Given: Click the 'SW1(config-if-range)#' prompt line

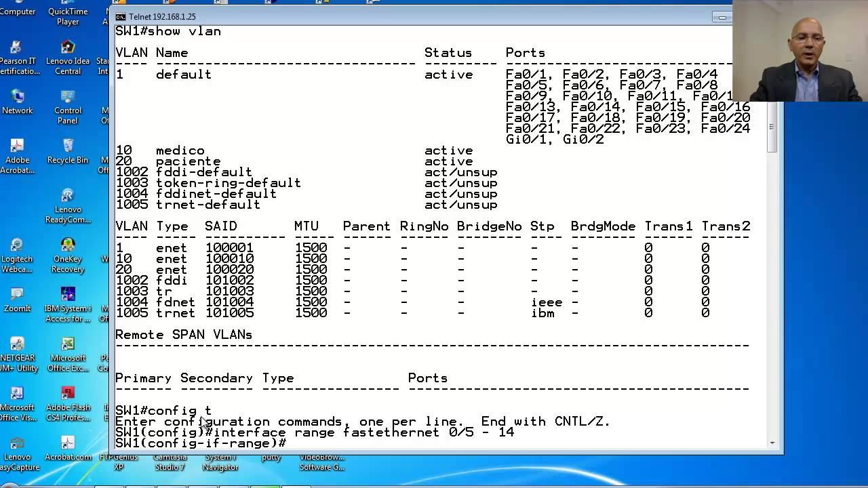Looking at the screenshot, I should tap(201, 443).
